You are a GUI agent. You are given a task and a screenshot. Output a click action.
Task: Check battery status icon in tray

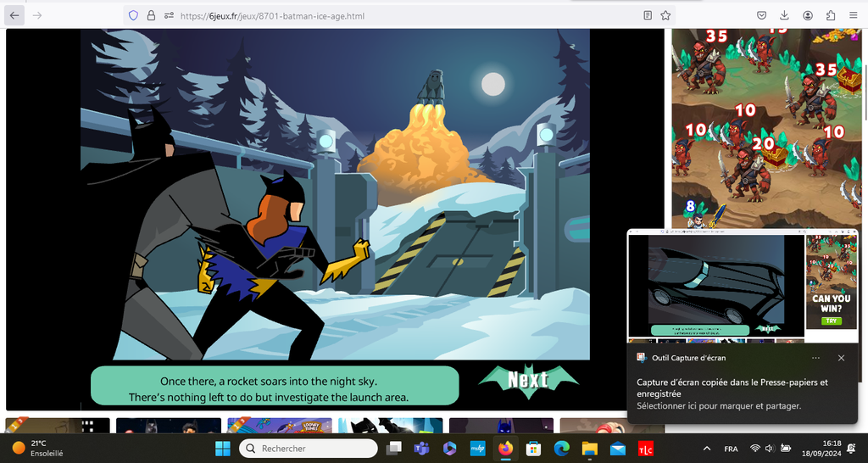785,449
